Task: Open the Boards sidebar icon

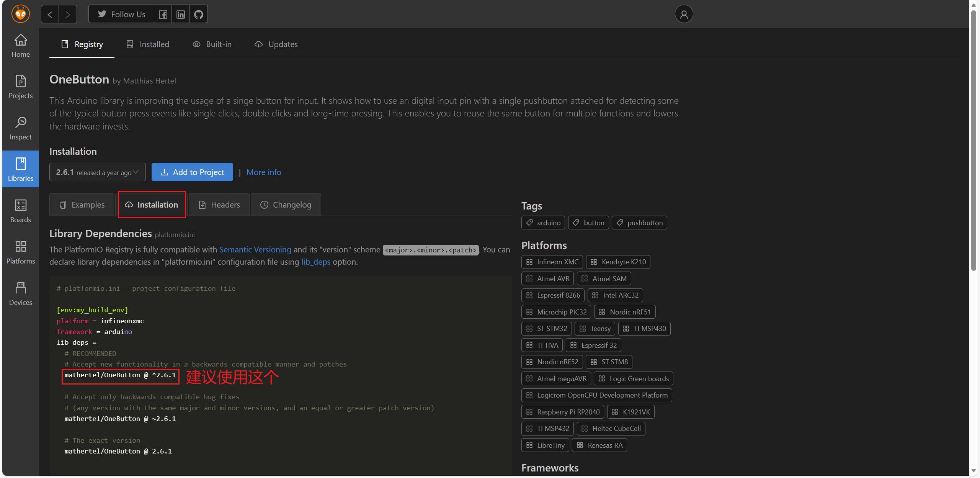Action: click(x=21, y=211)
